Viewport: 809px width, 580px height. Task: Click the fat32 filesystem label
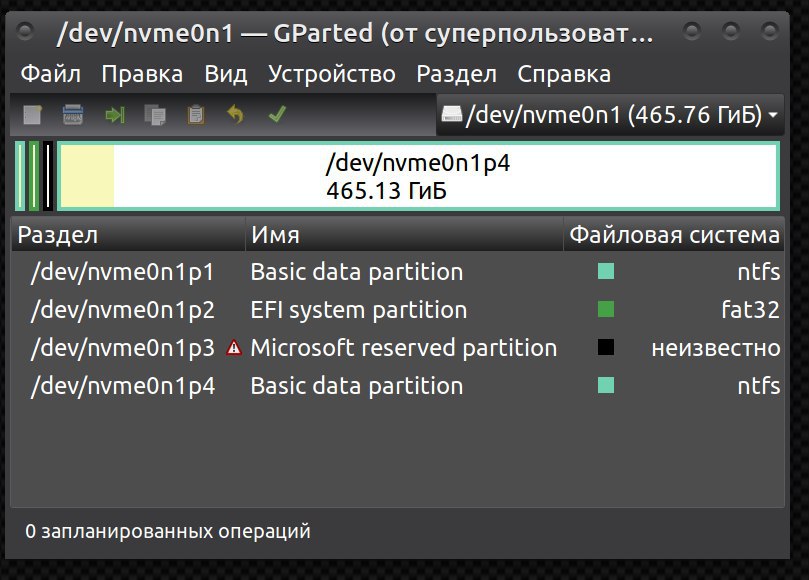[750, 310]
